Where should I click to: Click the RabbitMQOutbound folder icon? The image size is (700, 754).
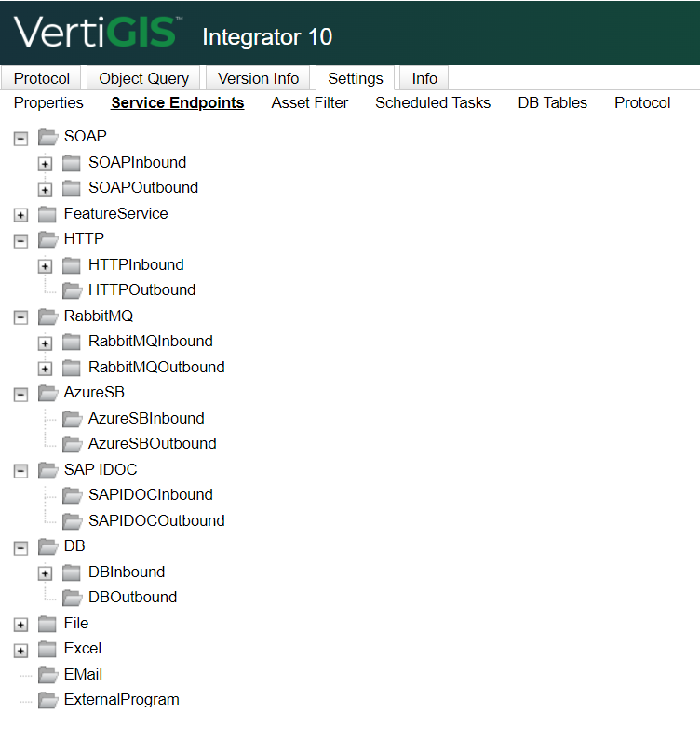pos(72,368)
